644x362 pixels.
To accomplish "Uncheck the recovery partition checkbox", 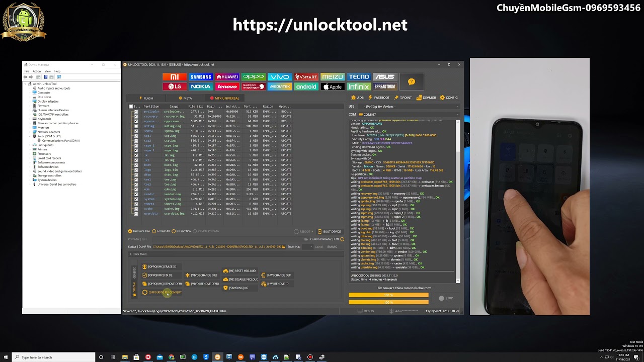I will [x=136, y=116].
